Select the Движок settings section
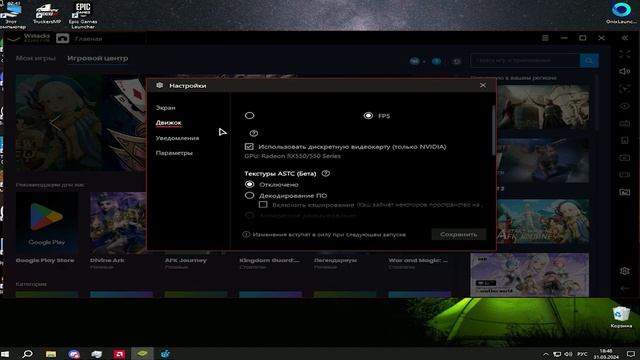640x360 pixels. (169, 123)
